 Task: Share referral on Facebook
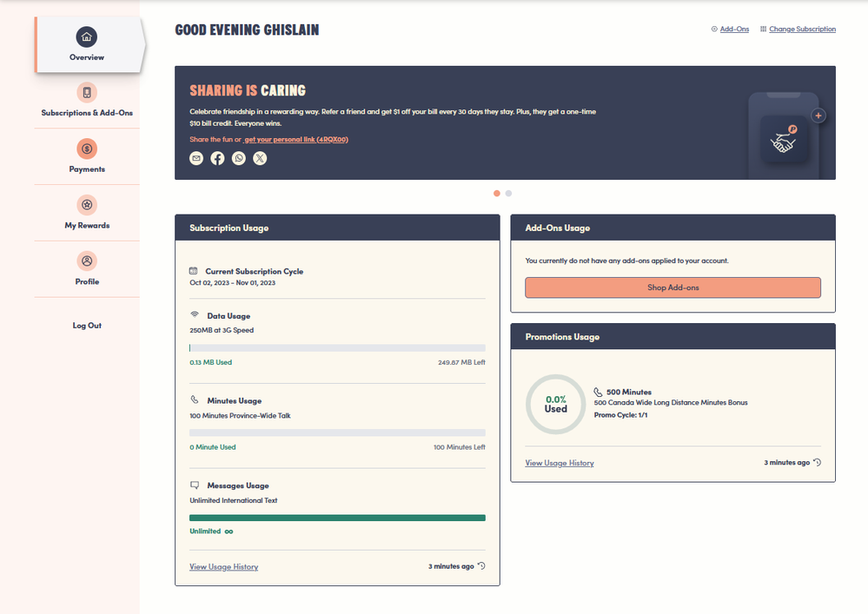217,158
